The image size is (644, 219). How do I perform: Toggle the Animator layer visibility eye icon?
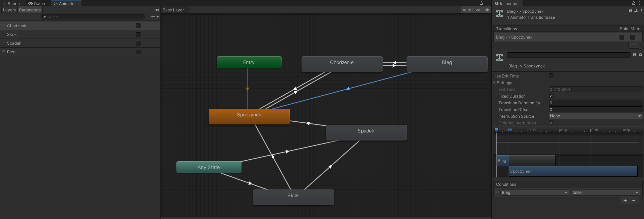(x=156, y=10)
